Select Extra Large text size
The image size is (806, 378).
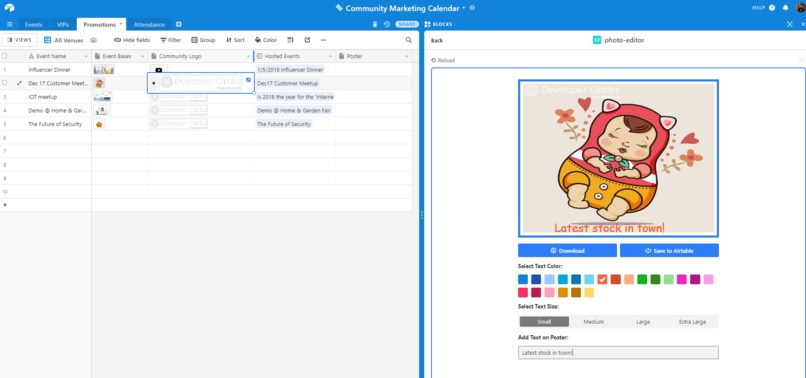[x=692, y=321]
